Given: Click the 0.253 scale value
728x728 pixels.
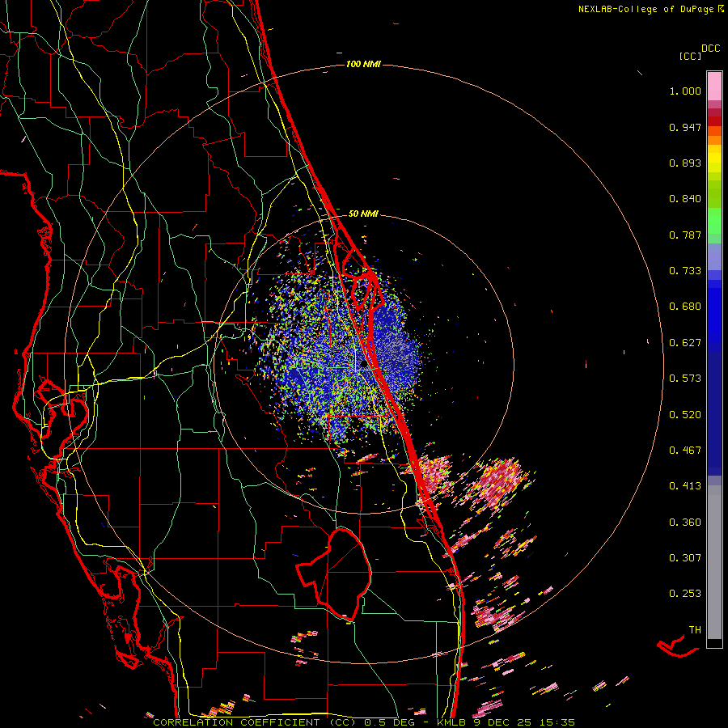Looking at the screenshot, I should (685, 594).
